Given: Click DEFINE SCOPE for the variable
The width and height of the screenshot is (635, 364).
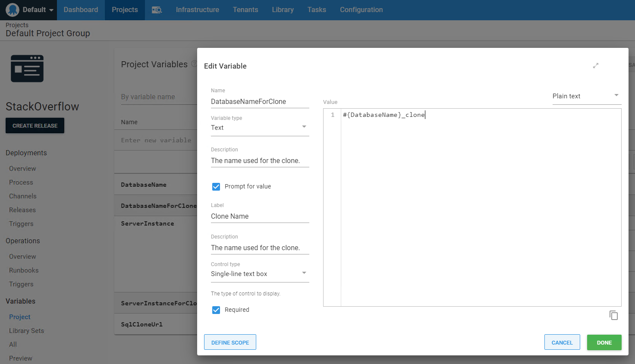Looking at the screenshot, I should (x=230, y=342).
